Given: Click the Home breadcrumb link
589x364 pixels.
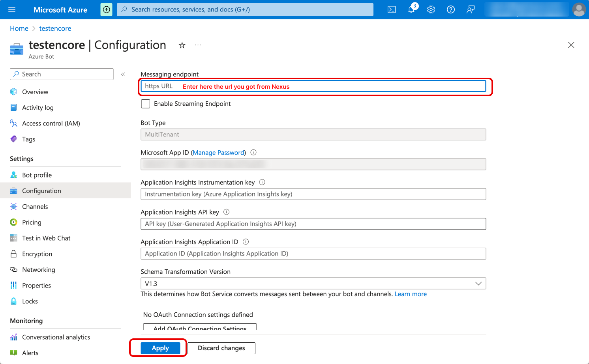Looking at the screenshot, I should (19, 28).
